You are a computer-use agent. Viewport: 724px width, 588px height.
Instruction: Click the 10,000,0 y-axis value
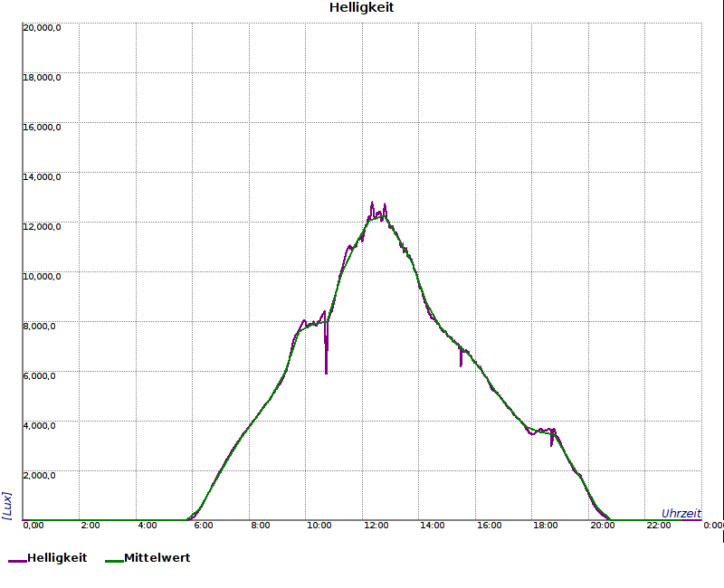pyautogui.click(x=42, y=277)
